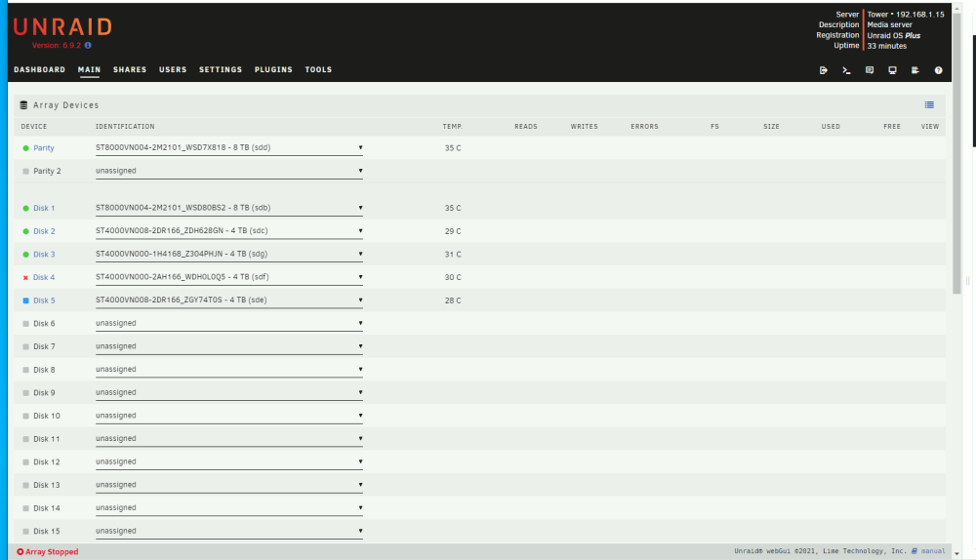Click the Disk 4 temperature '30 C'
Viewport: 976px width, 560px height.
[x=453, y=277]
